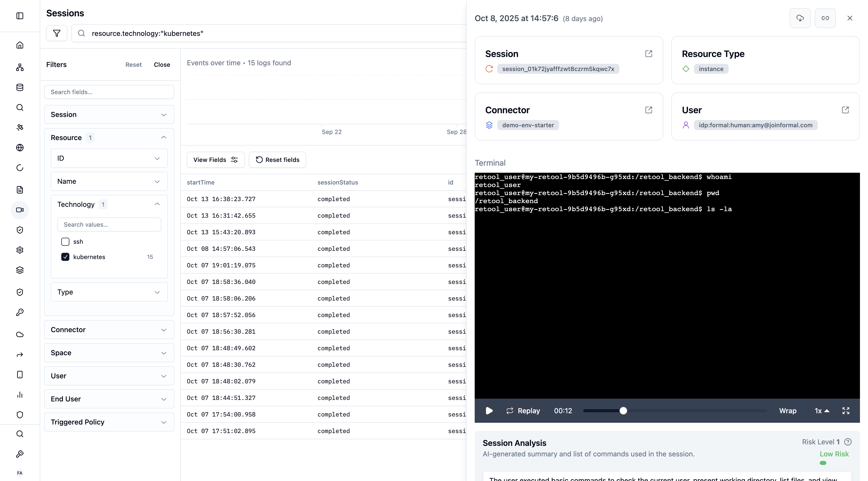This screenshot has width=868, height=481.
Task: Uncheck the kubernetes technology checkbox
Action: 65,257
